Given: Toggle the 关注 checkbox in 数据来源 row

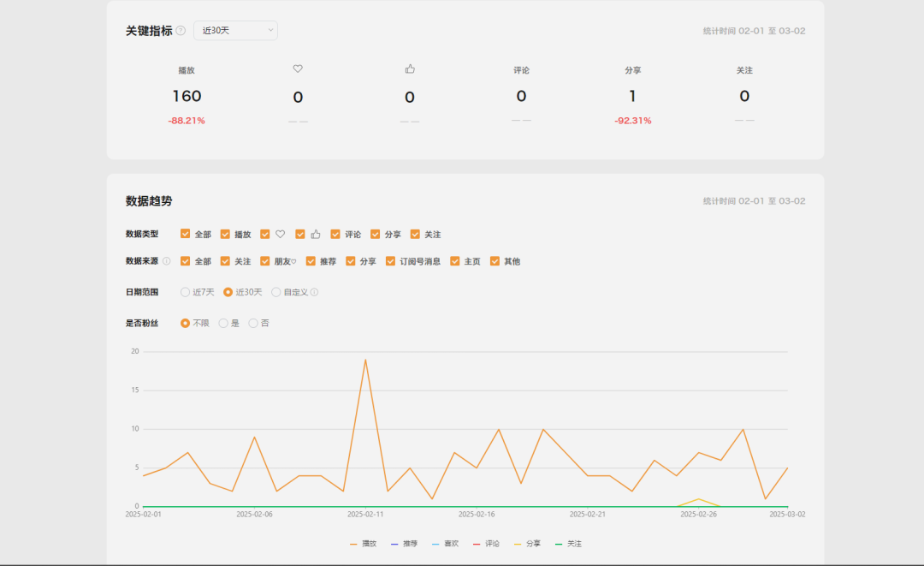Looking at the screenshot, I should point(225,261).
